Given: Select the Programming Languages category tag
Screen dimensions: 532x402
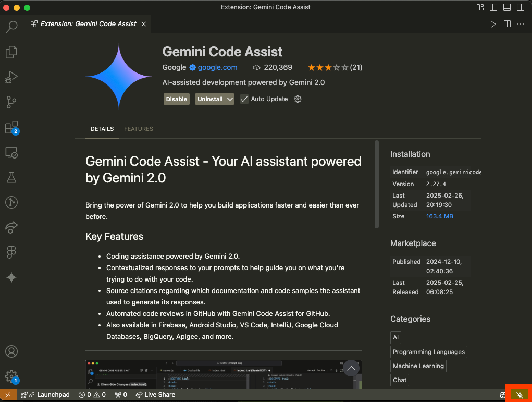Looking at the screenshot, I should pos(429,352).
